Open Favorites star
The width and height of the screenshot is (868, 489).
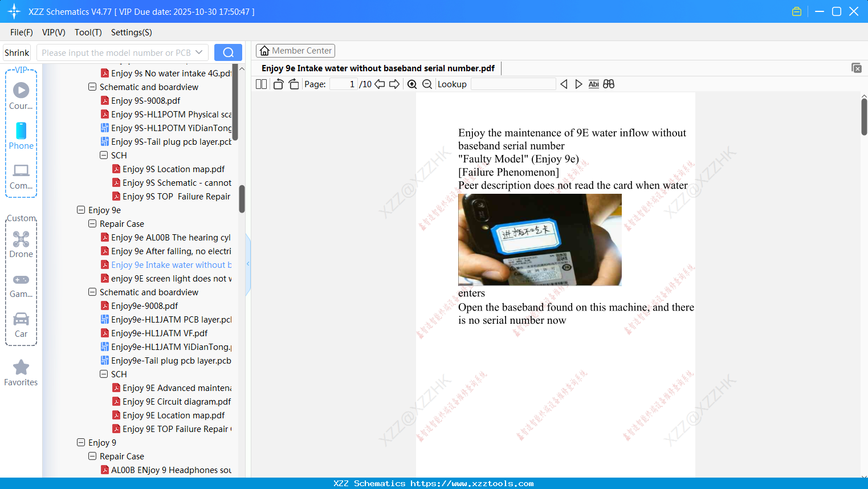(21, 373)
